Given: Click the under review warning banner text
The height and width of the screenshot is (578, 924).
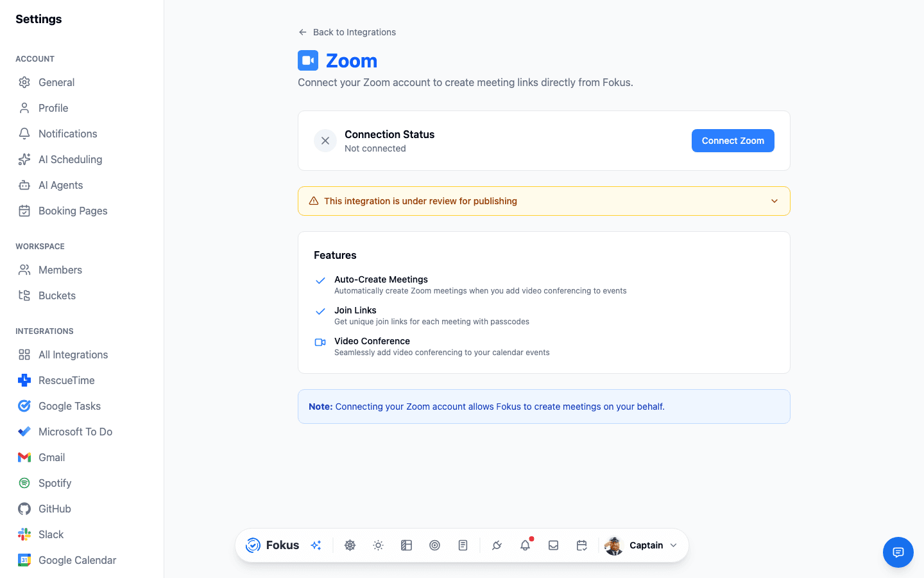Looking at the screenshot, I should 420,201.
